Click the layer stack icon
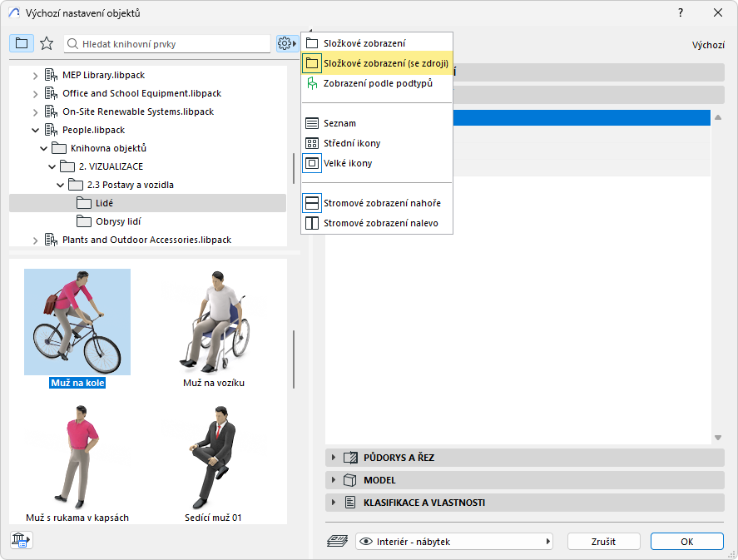 point(337,541)
